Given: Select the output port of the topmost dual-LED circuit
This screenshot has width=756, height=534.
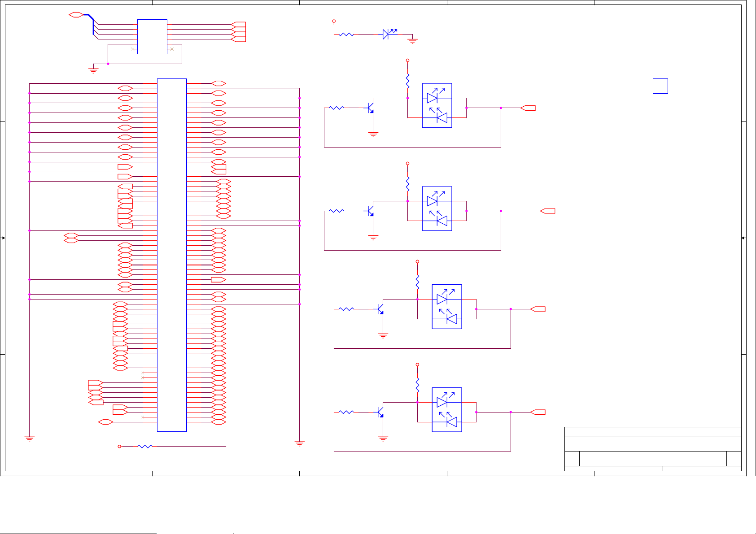Looking at the screenshot, I should [x=528, y=108].
